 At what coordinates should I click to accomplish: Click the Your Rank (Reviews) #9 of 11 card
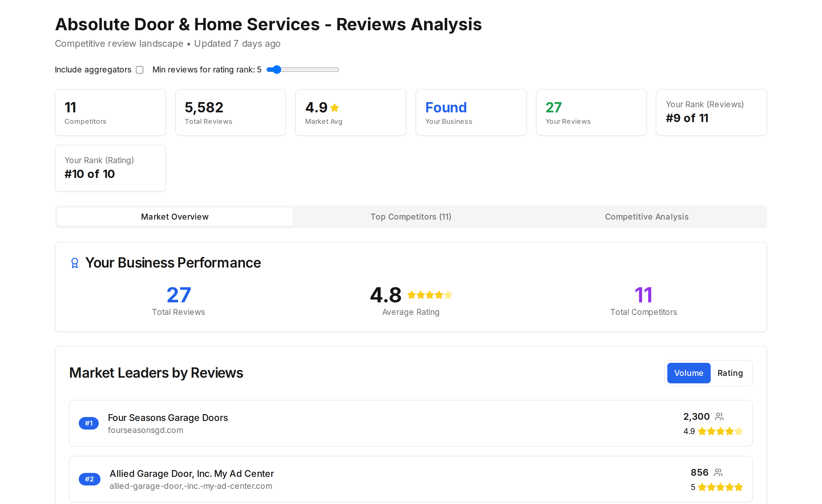click(x=712, y=112)
